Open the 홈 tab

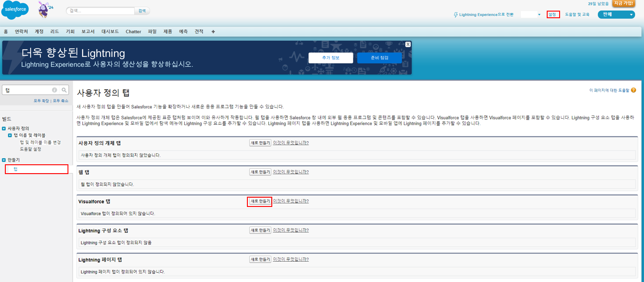6,32
